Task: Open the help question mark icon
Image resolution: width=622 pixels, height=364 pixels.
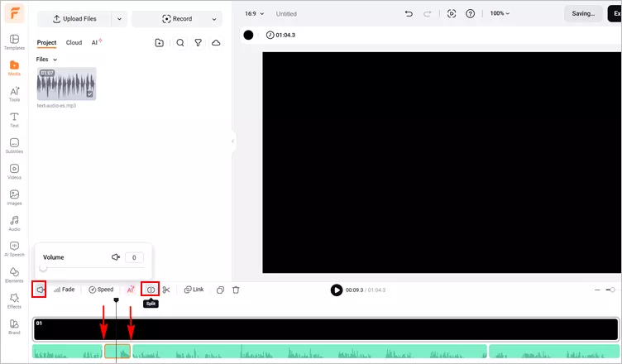Action: click(x=470, y=14)
